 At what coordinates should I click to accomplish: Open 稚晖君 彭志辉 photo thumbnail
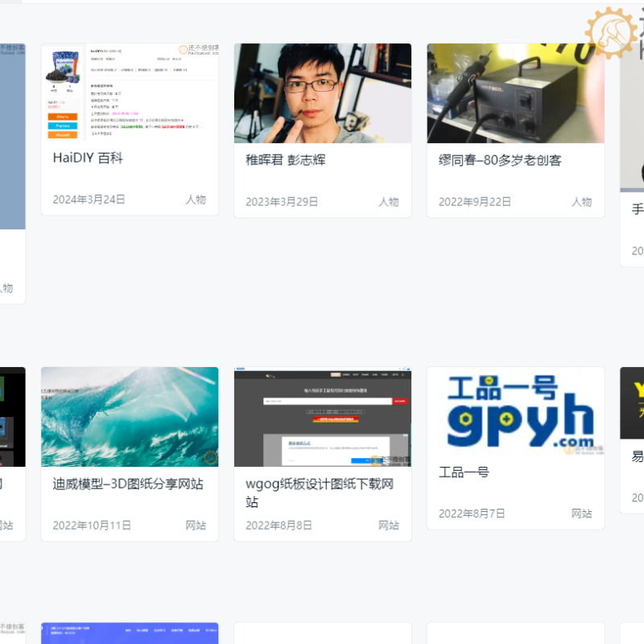323,93
